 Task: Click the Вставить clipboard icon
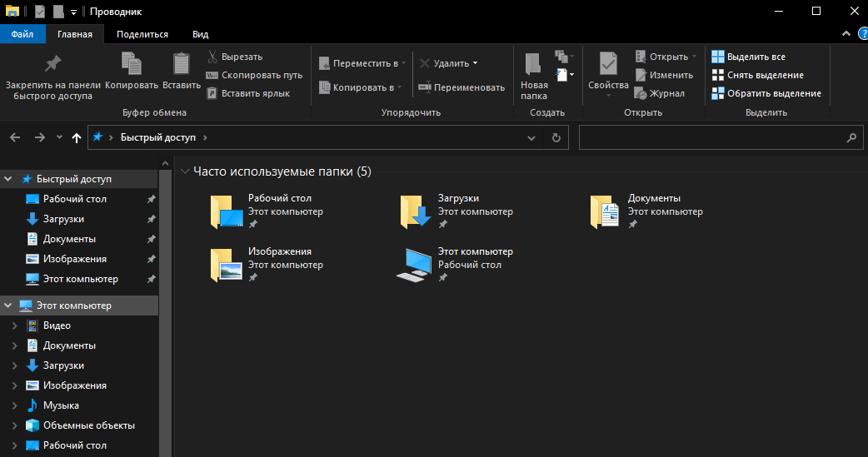click(182, 64)
